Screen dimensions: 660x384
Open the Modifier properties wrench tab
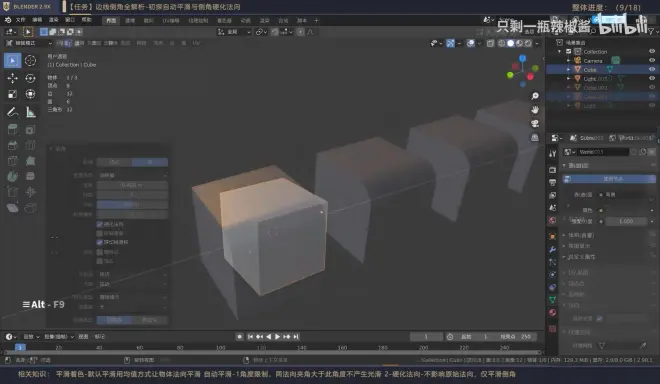click(x=553, y=249)
